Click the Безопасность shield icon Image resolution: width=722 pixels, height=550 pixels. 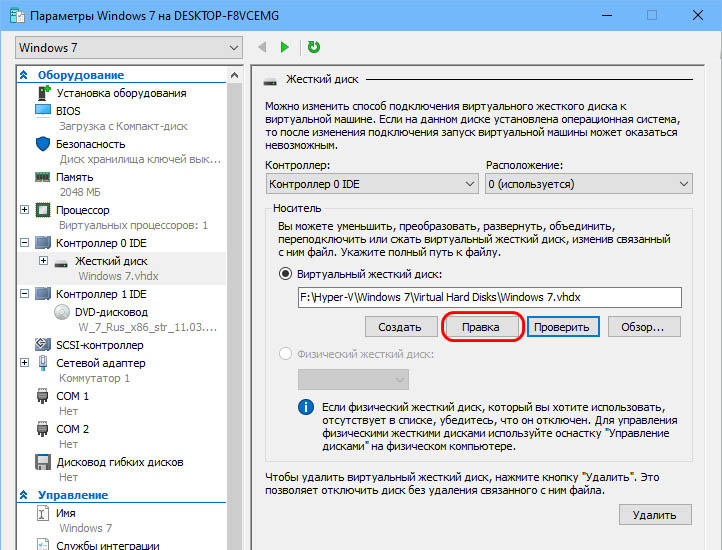pyautogui.click(x=43, y=144)
